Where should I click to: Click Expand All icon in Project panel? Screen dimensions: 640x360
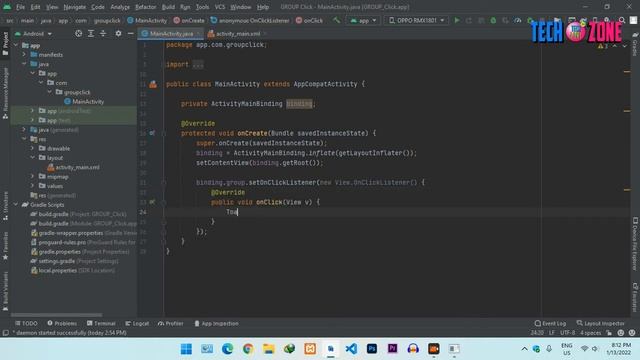(x=91, y=33)
